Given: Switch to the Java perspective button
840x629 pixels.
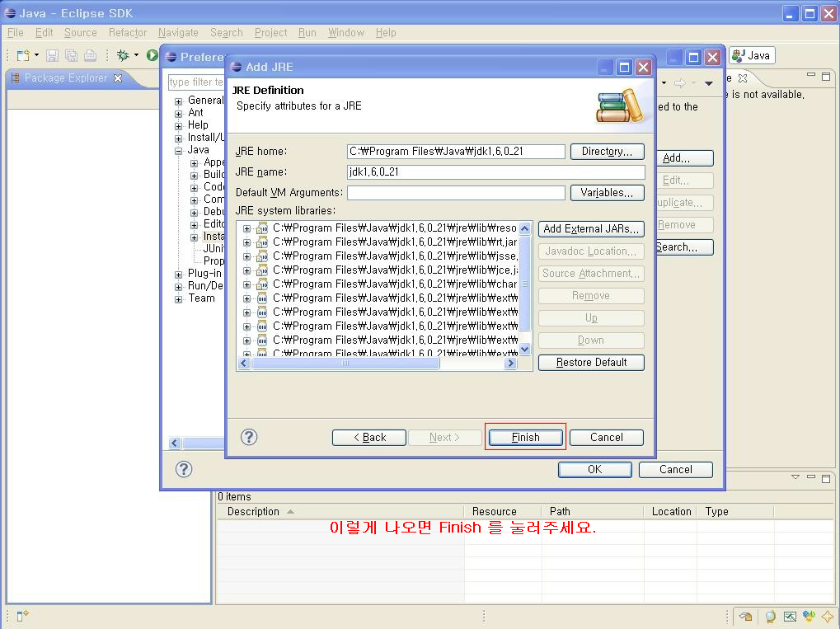Looking at the screenshot, I should 752,55.
